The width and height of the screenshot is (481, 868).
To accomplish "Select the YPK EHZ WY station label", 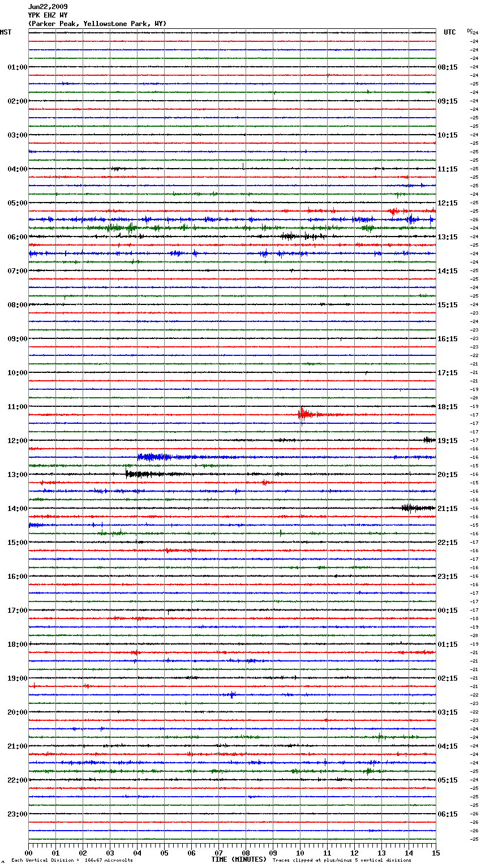I will [x=48, y=15].
